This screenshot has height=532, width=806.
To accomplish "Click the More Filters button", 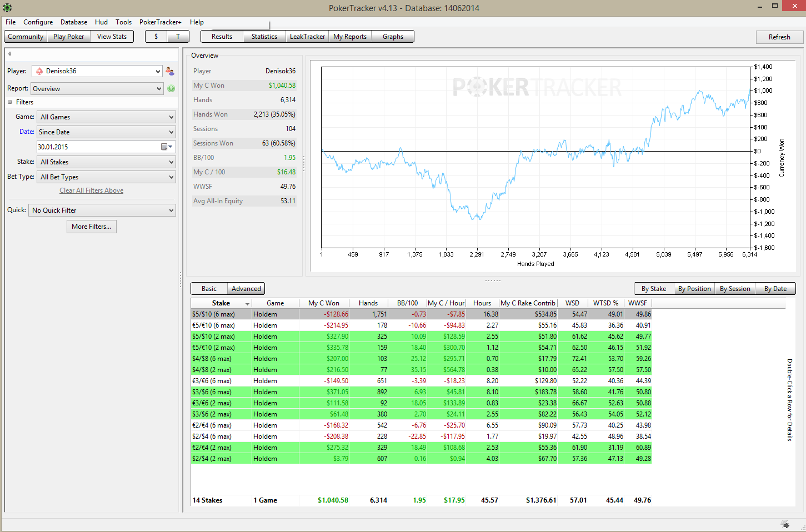I will click(92, 227).
